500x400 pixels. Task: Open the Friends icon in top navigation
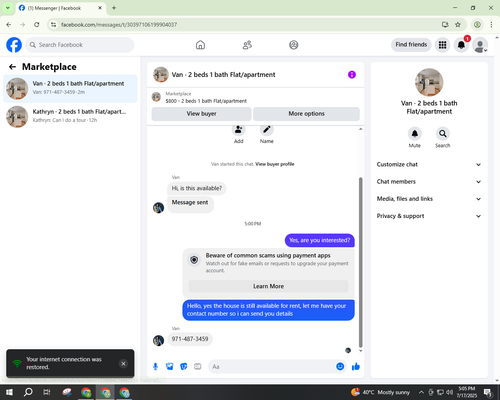(247, 45)
